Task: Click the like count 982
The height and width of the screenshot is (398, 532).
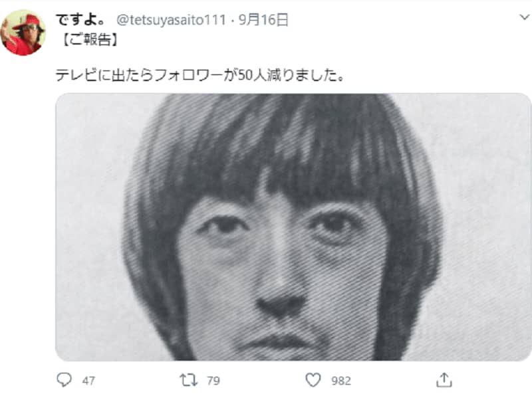Action: click(x=341, y=381)
